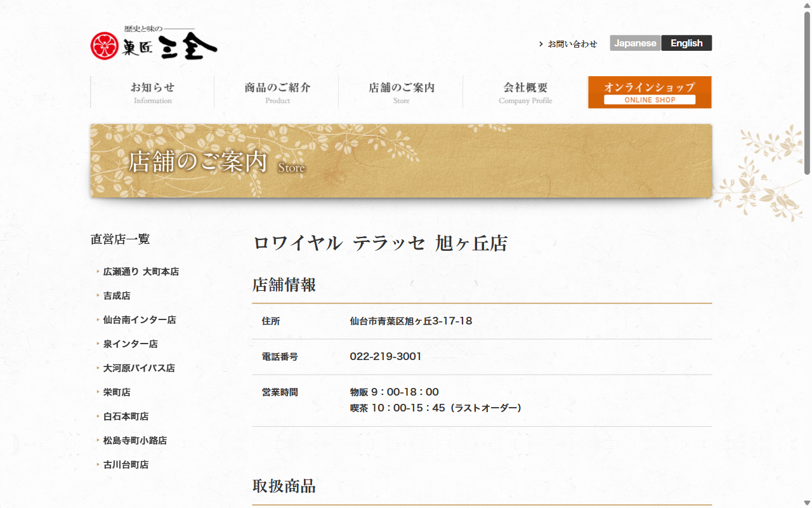The width and height of the screenshot is (812, 508).
Task: Click the address 仙台市青葉区旭ヶ丘3-17-18
Action: click(411, 321)
